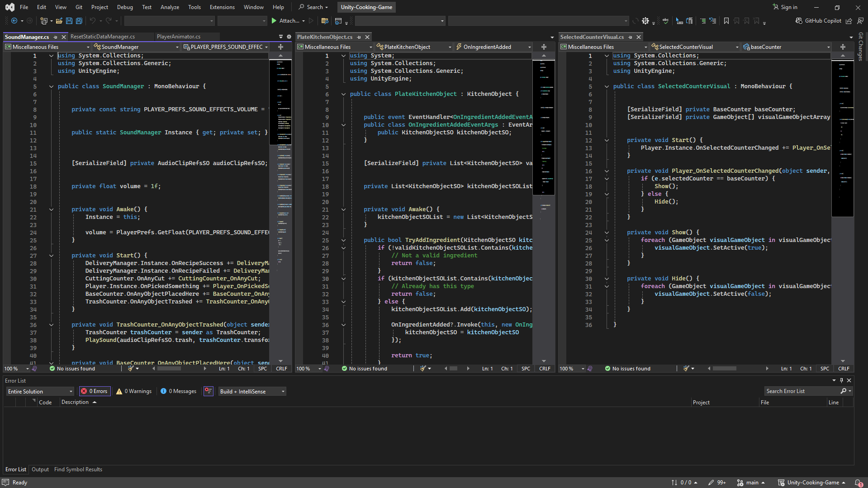Open the Debug menu
Screen dimensions: 868x488
click(x=125, y=7)
